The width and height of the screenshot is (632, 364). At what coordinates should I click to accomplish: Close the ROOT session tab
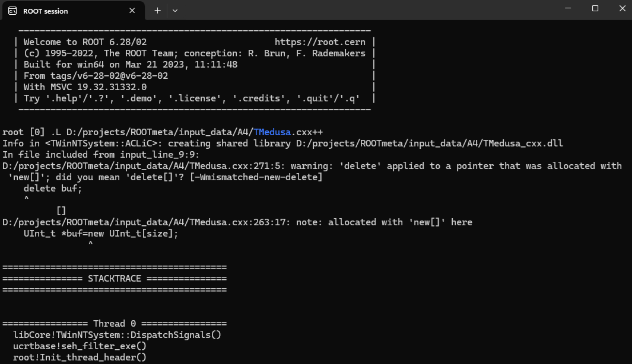click(133, 11)
